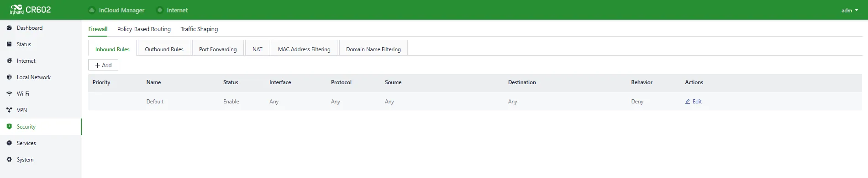This screenshot has width=868, height=178.
Task: Click the Name column header
Action: (x=153, y=82)
